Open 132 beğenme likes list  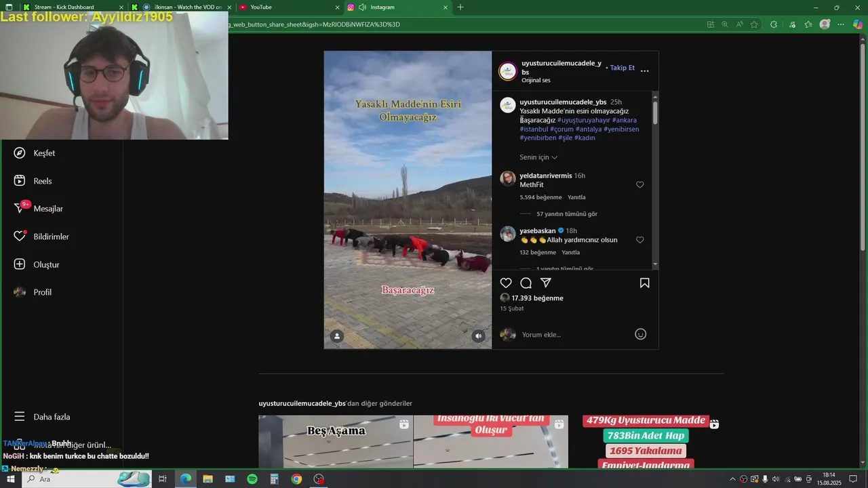click(538, 252)
